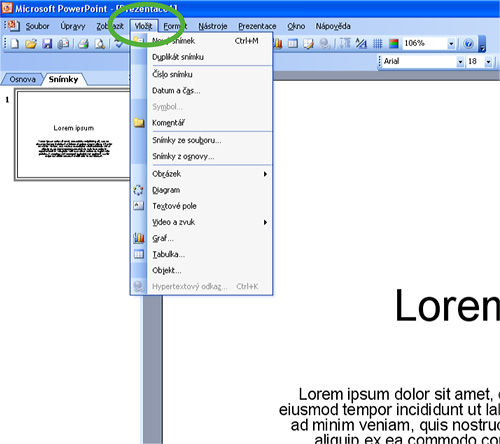Open Print Preview magnifier icon
The height and width of the screenshot is (444, 500).
(99, 44)
